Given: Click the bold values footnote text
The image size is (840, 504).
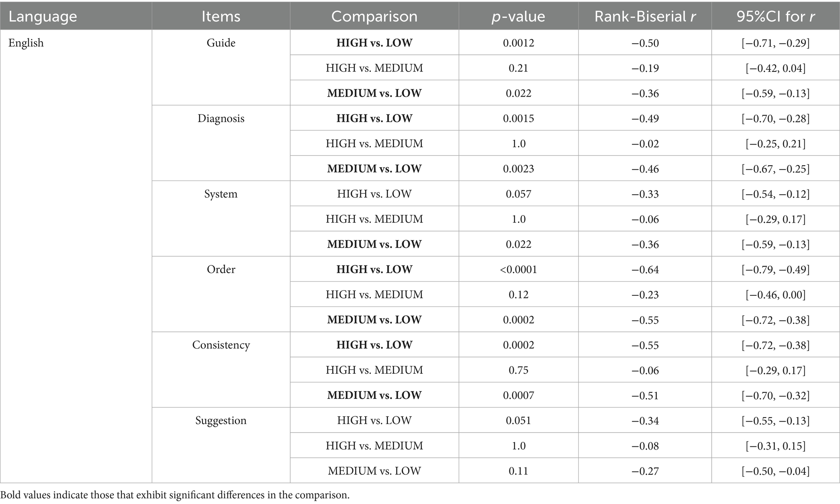Looking at the screenshot, I should tap(175, 495).
